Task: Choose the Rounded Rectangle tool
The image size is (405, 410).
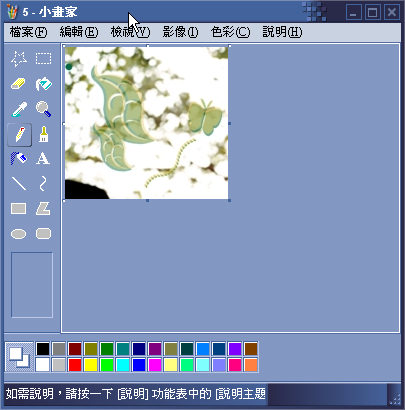Action: [43, 234]
